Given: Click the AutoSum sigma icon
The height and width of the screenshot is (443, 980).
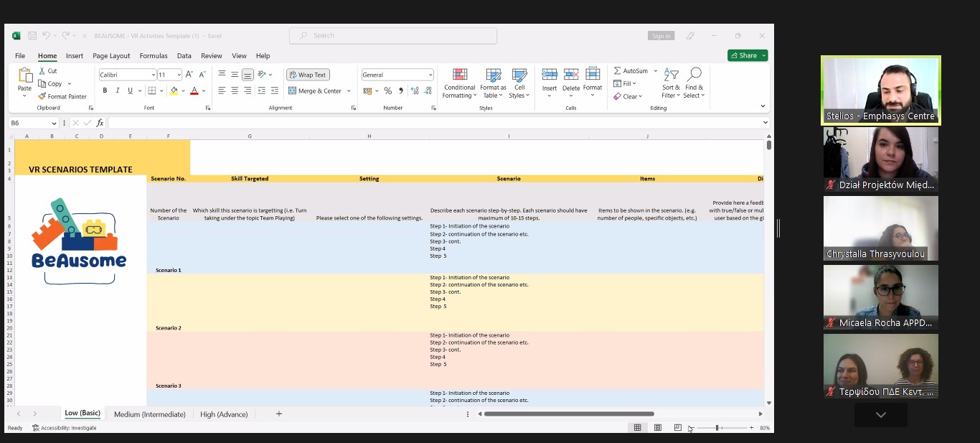Looking at the screenshot, I should pyautogui.click(x=618, y=71).
